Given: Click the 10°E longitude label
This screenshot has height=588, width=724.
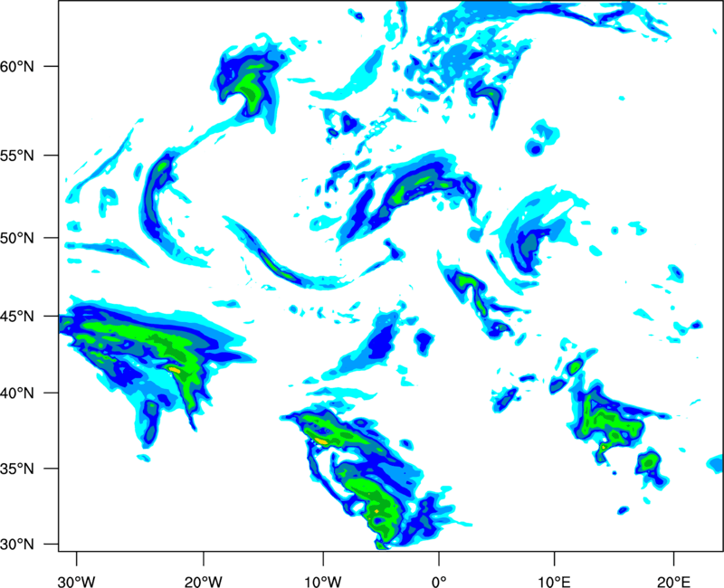Looking at the screenshot, I should (554, 582).
